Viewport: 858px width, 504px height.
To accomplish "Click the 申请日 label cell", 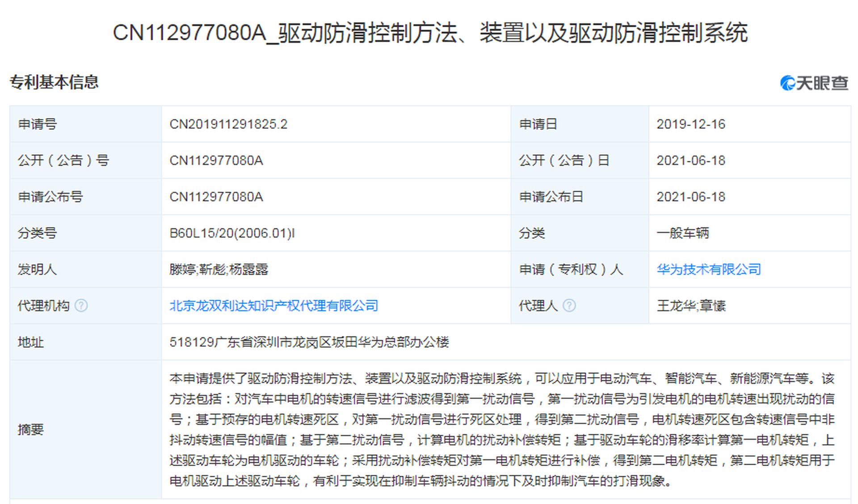I will point(580,124).
